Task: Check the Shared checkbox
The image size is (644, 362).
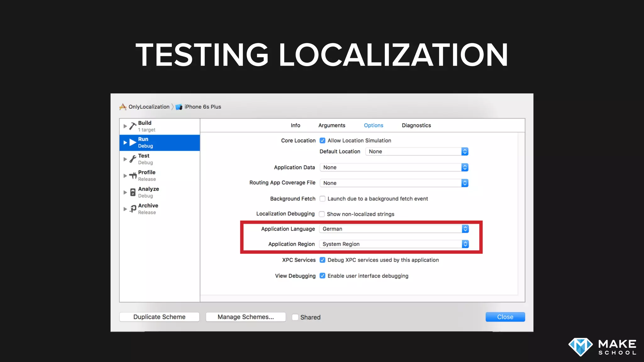Action: (x=295, y=317)
